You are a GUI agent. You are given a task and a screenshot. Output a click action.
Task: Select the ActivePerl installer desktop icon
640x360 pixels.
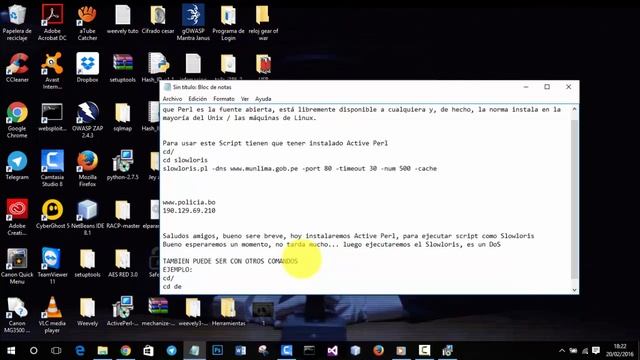(122, 311)
